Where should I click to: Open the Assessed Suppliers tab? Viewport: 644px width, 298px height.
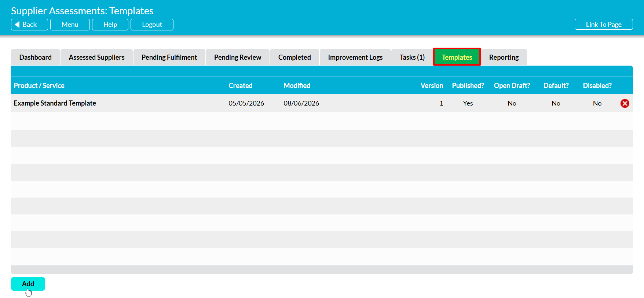pos(96,57)
